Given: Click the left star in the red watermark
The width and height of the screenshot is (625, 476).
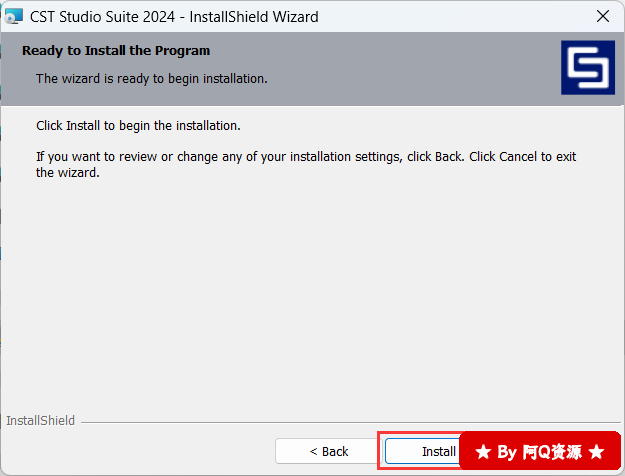Looking at the screenshot, I should (483, 452).
